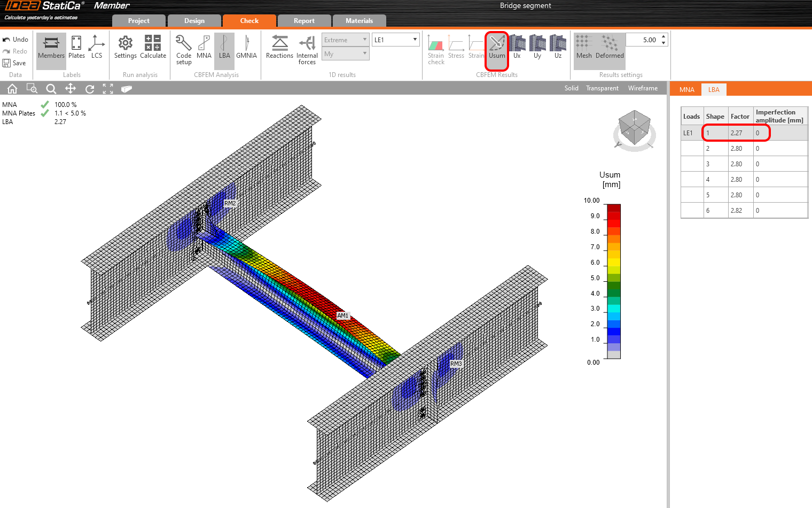Expand the LE1 load case dropdown
The width and height of the screenshot is (812, 508).
[x=395, y=40]
